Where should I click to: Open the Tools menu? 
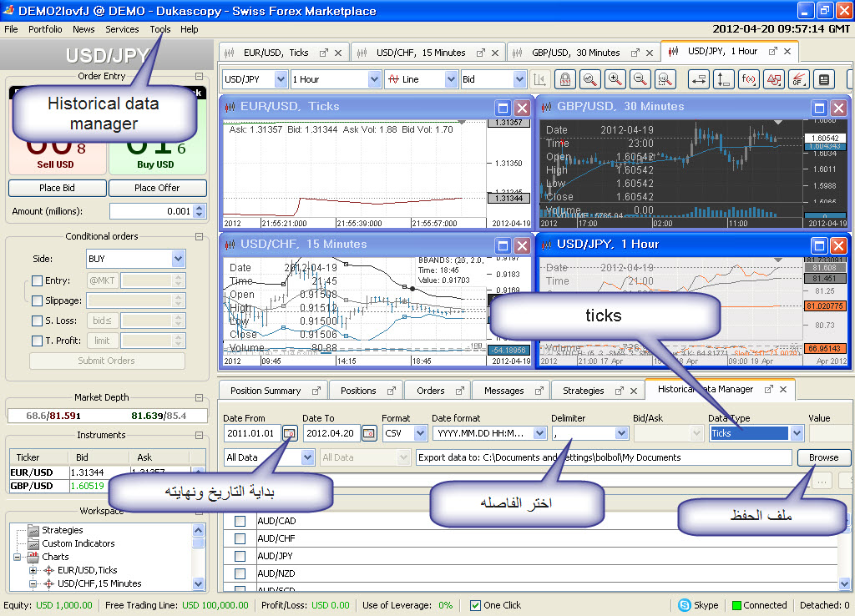160,29
